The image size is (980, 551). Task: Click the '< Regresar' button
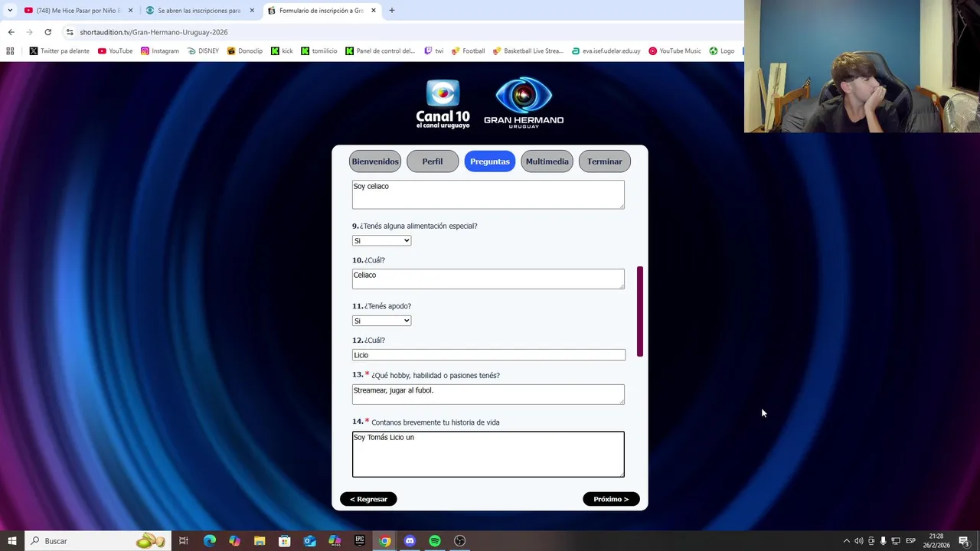tap(368, 499)
